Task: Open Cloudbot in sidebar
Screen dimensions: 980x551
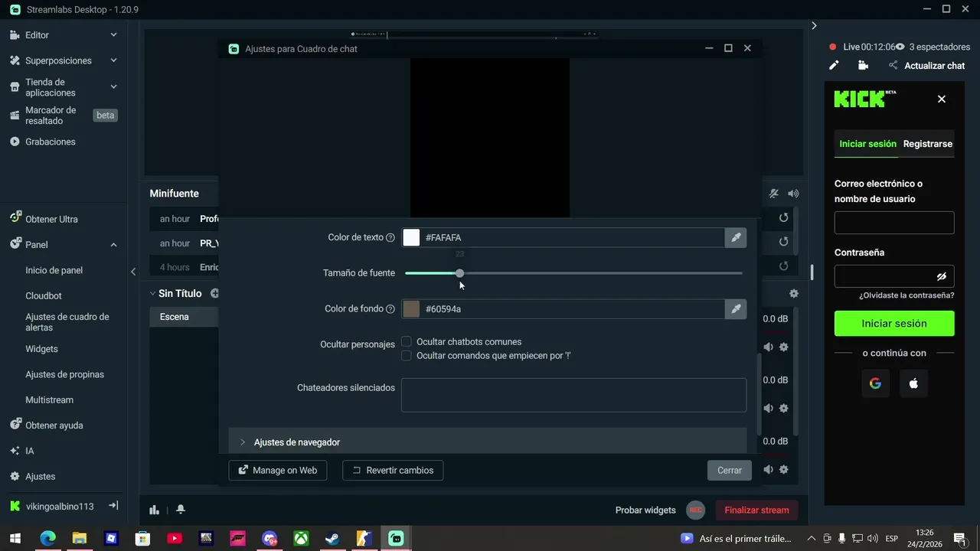Action: pos(44,296)
